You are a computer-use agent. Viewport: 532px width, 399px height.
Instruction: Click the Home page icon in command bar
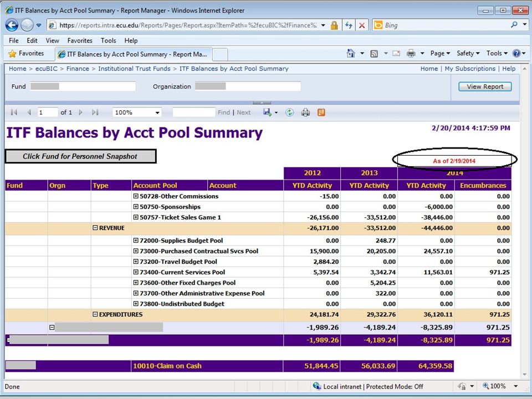point(351,53)
